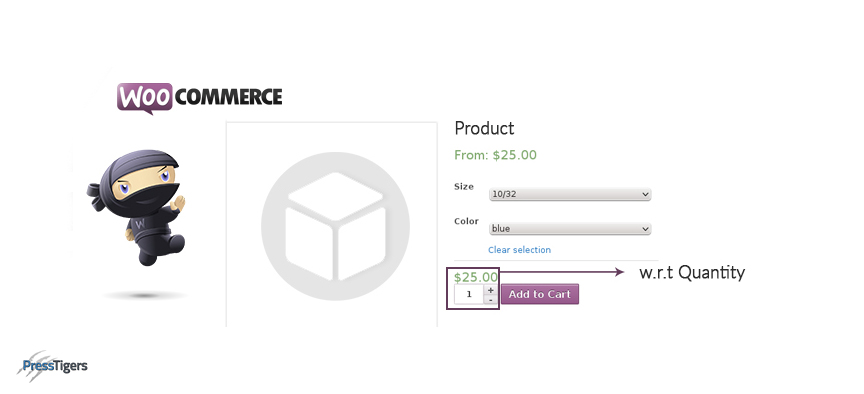
Task: Increase quantity with the plus button
Action: coord(490,290)
